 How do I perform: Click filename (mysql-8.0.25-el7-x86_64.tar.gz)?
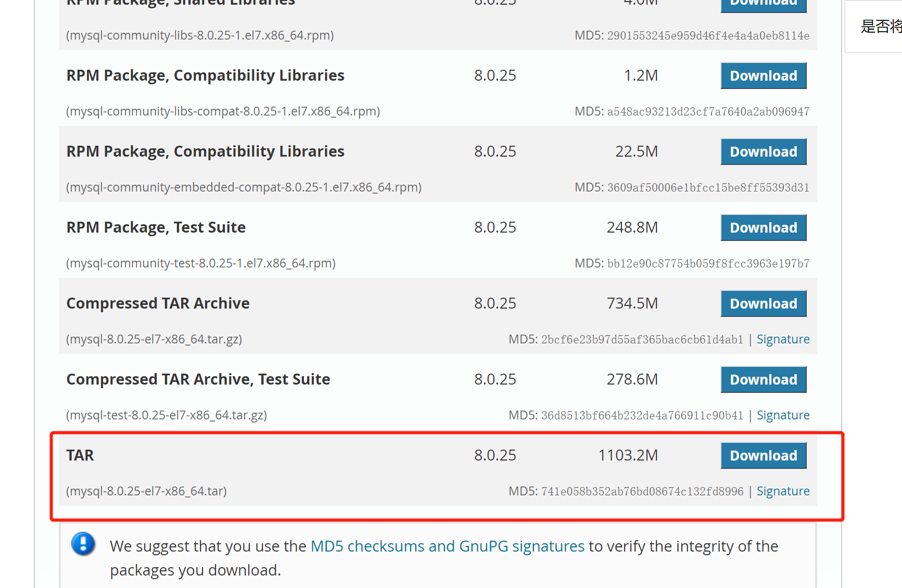[154, 339]
